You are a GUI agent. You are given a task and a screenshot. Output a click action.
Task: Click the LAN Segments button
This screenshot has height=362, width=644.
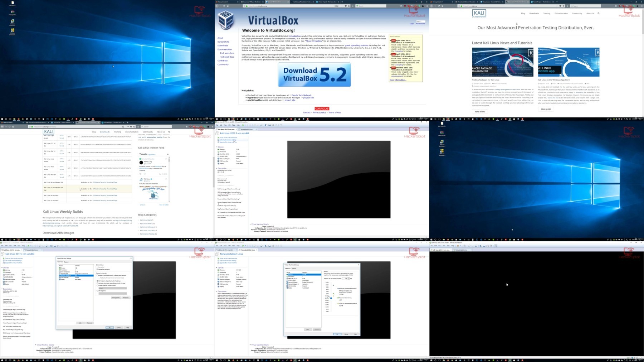116,298
